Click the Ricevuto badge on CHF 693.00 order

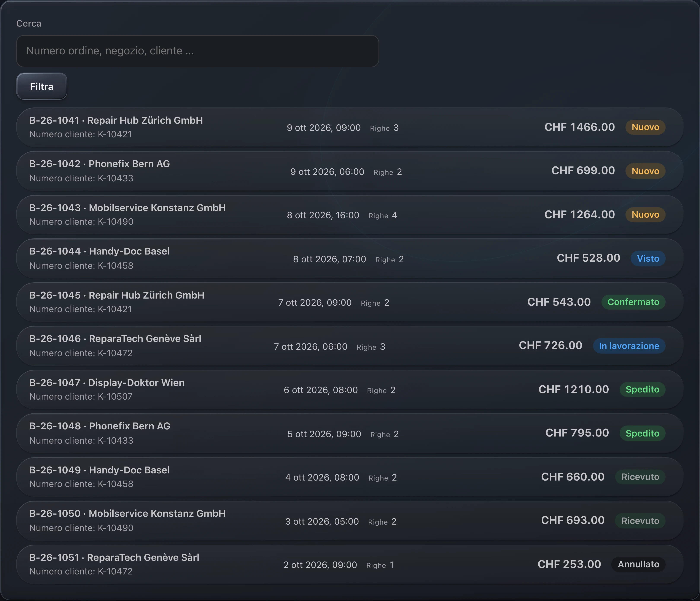[640, 521]
